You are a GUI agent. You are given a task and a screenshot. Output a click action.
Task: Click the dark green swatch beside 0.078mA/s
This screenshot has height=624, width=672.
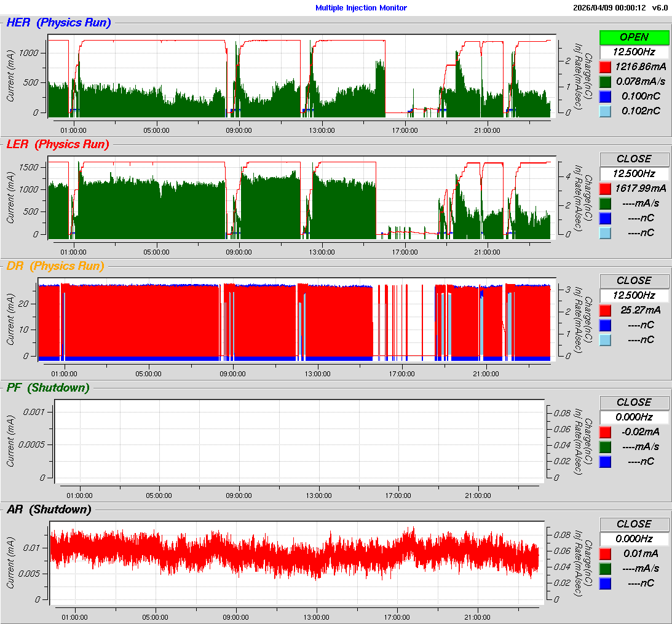(x=606, y=81)
